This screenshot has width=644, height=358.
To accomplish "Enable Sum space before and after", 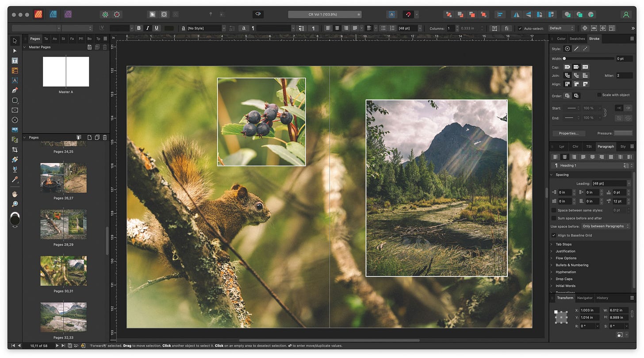I will coord(554,218).
